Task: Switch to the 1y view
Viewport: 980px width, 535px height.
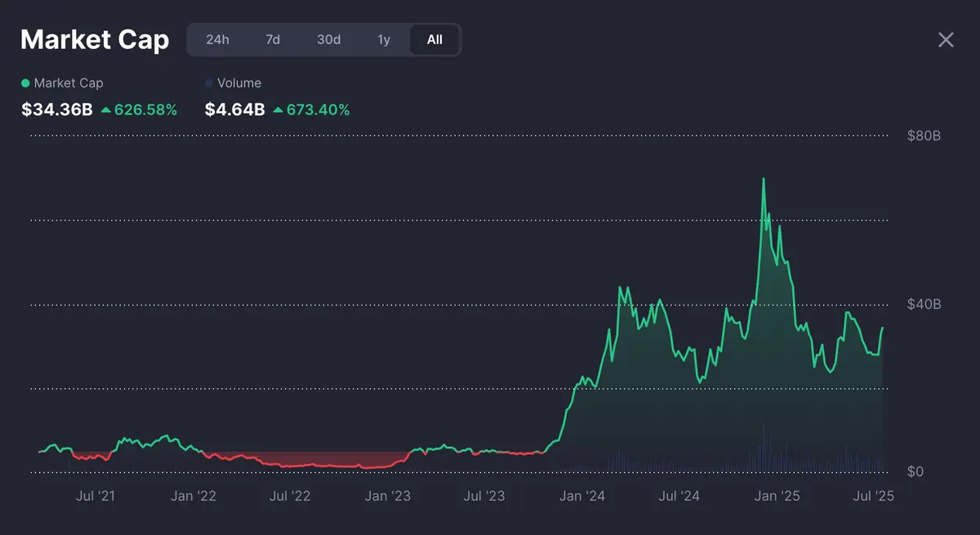Action: 383,39
